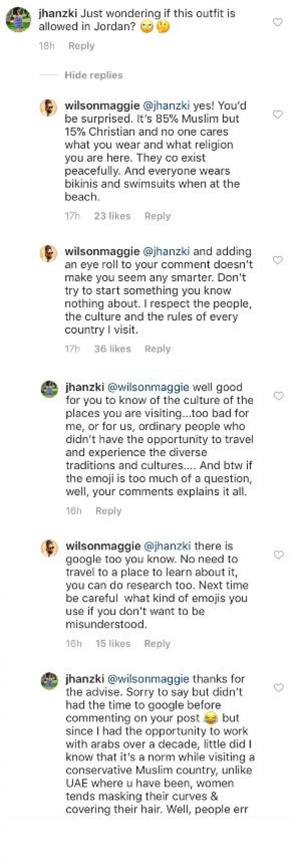Like jhanzki's last reply about working with arabs

point(279,688)
